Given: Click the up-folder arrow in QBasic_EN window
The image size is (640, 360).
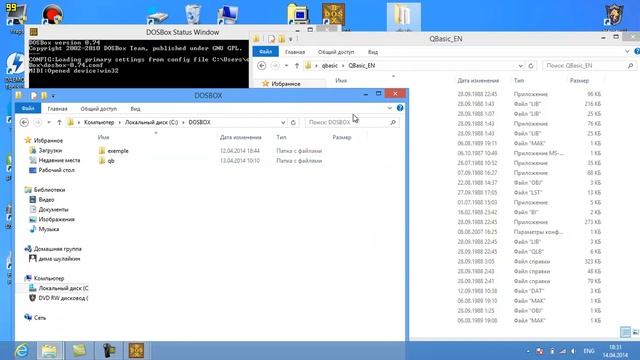Looking at the screenshot, I should pyautogui.click(x=297, y=66).
